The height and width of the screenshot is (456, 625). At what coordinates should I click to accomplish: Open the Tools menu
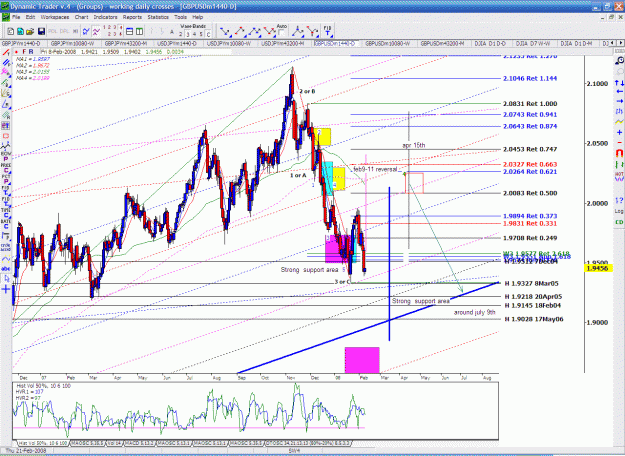click(x=180, y=17)
